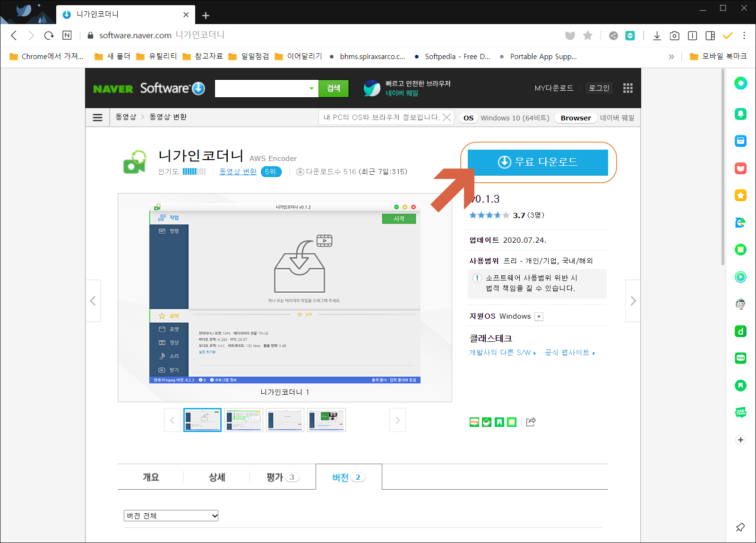Click the Naver Software logo
Viewport: 756px width, 543px height.
click(x=149, y=88)
